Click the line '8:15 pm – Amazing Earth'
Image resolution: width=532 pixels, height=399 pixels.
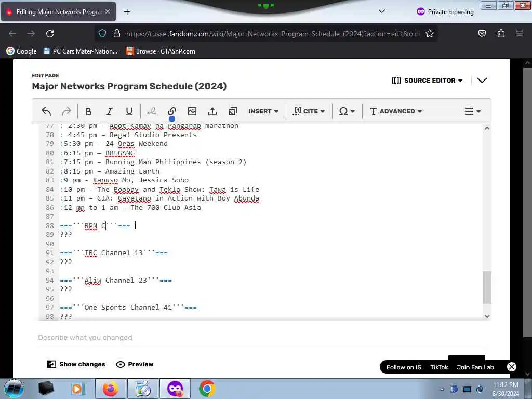tap(110, 171)
